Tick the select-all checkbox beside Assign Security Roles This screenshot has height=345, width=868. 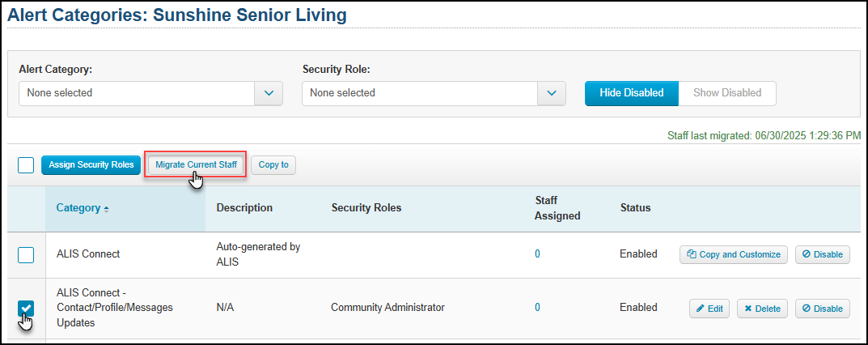tap(26, 165)
